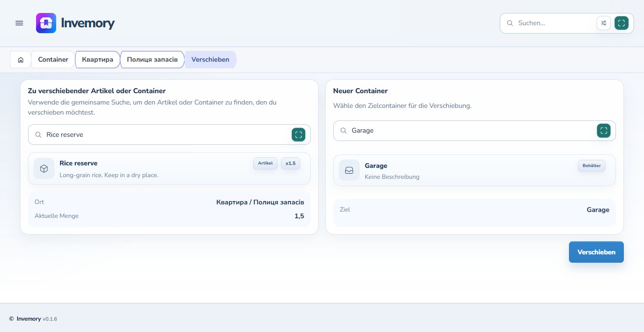Viewport: 644px width, 332px height.
Task: Open the hamburger navigation menu
Action: click(x=19, y=23)
